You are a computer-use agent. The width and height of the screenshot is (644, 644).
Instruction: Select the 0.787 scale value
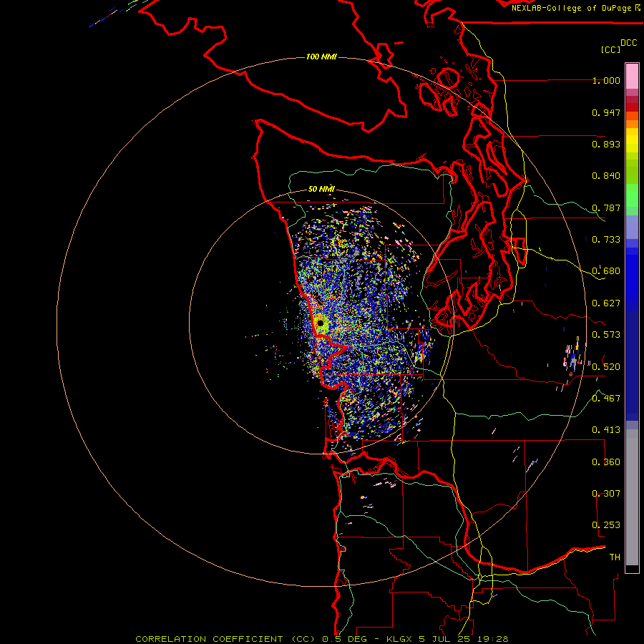pyautogui.click(x=606, y=208)
